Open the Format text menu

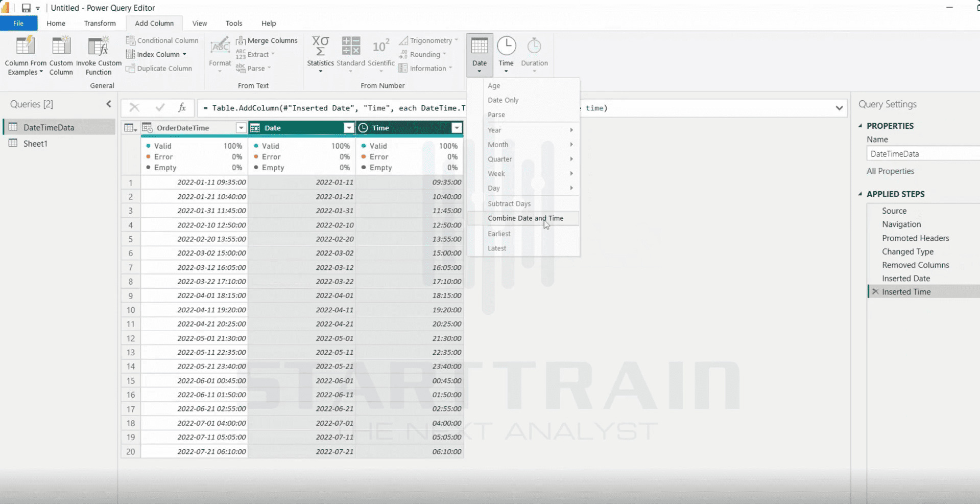point(220,55)
